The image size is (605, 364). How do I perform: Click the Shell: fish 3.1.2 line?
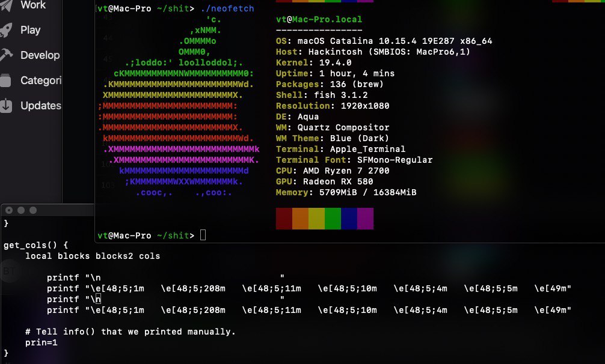(322, 95)
